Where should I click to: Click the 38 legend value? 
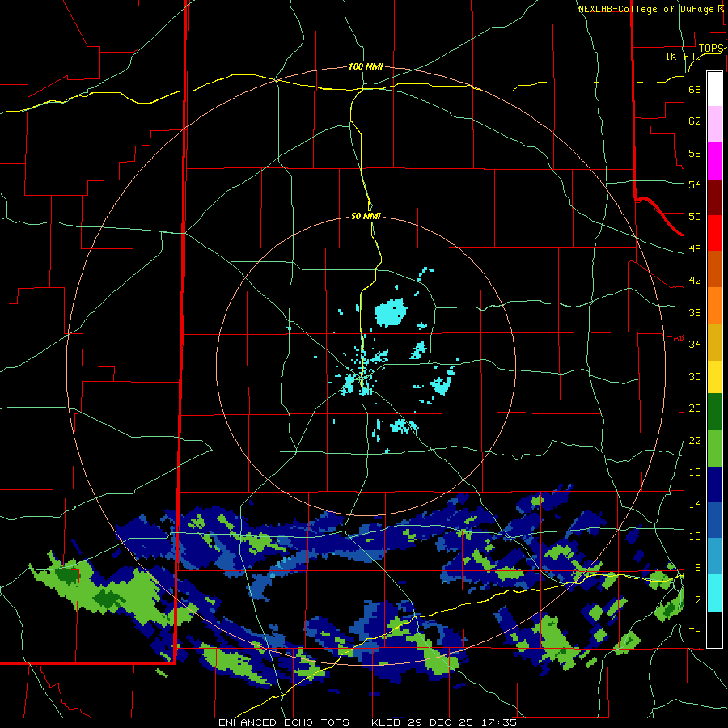(695, 313)
